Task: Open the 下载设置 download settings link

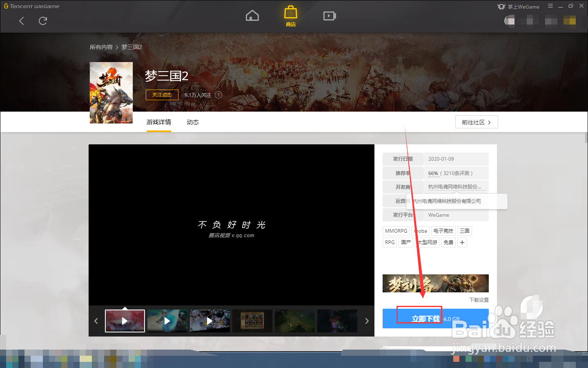Action: tap(479, 300)
